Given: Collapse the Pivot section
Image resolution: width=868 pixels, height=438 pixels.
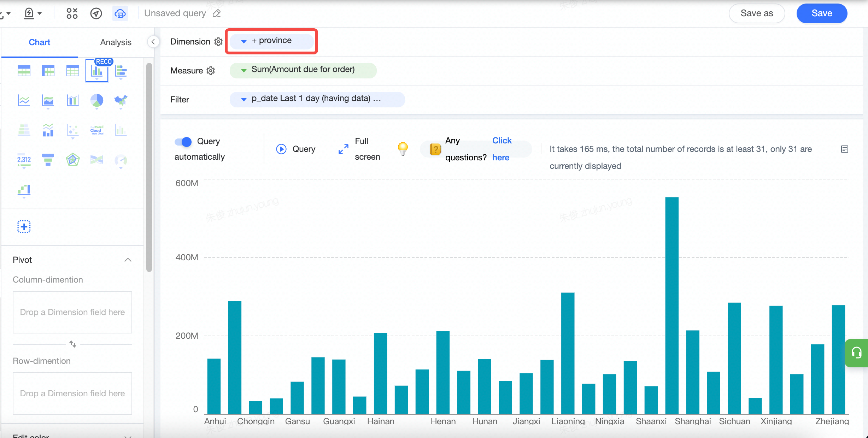Looking at the screenshot, I should (128, 260).
